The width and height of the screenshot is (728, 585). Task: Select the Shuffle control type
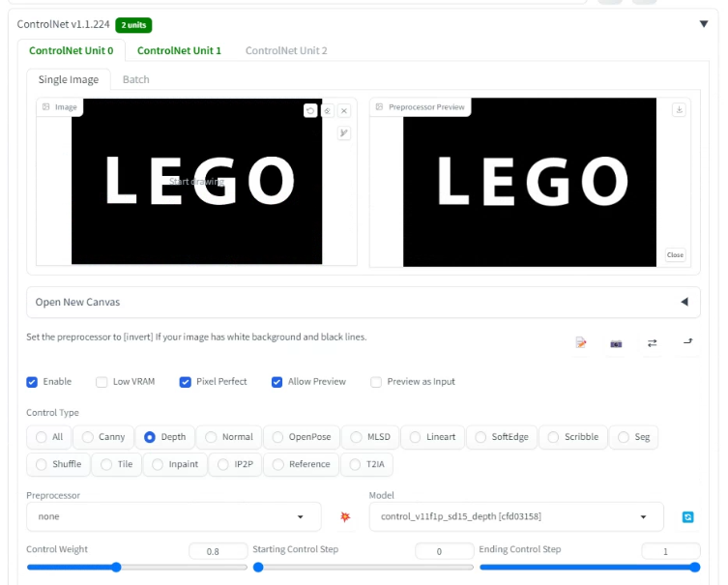pyautogui.click(x=59, y=464)
